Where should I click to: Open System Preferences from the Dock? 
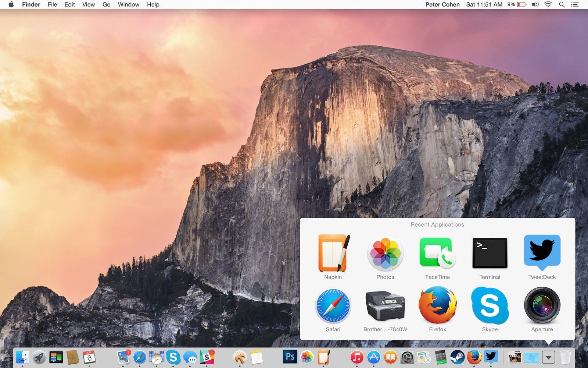(407, 357)
